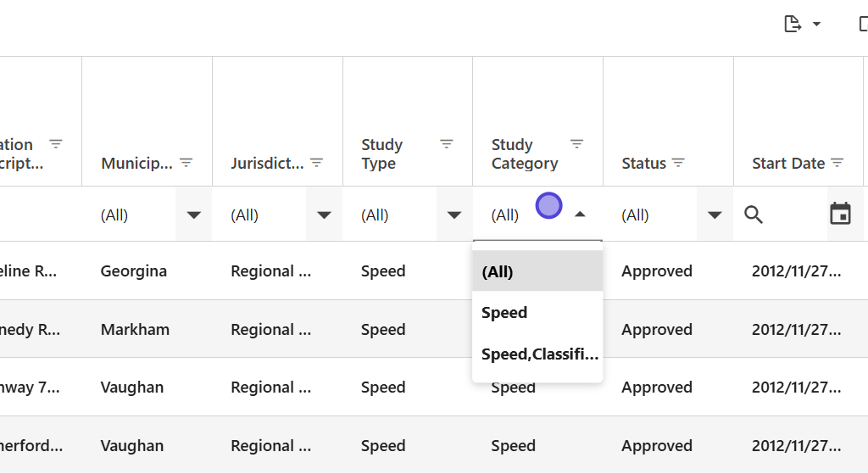Open the Start Date calendar picker
Image resolution: width=868 pixels, height=474 pixels.
pos(840,215)
